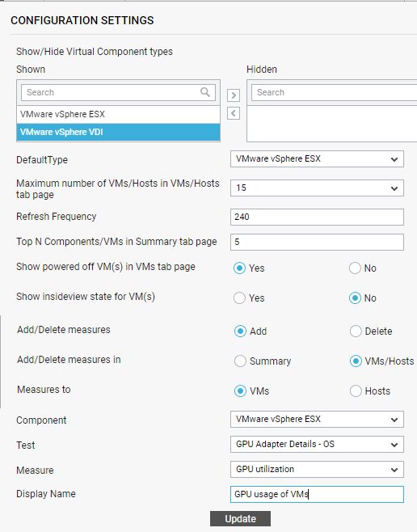Move type back to Shown with left arrow
The width and height of the screenshot is (417, 532).
[234, 113]
